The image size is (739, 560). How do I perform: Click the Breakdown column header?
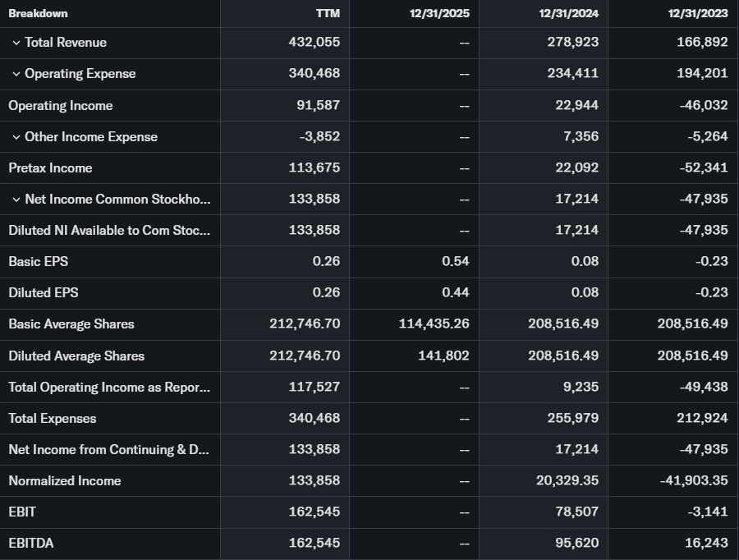point(38,13)
